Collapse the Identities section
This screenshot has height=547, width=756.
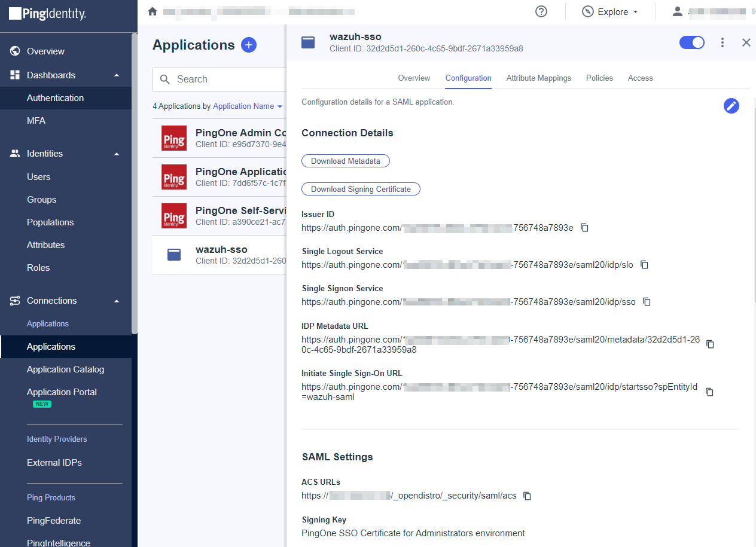117,154
